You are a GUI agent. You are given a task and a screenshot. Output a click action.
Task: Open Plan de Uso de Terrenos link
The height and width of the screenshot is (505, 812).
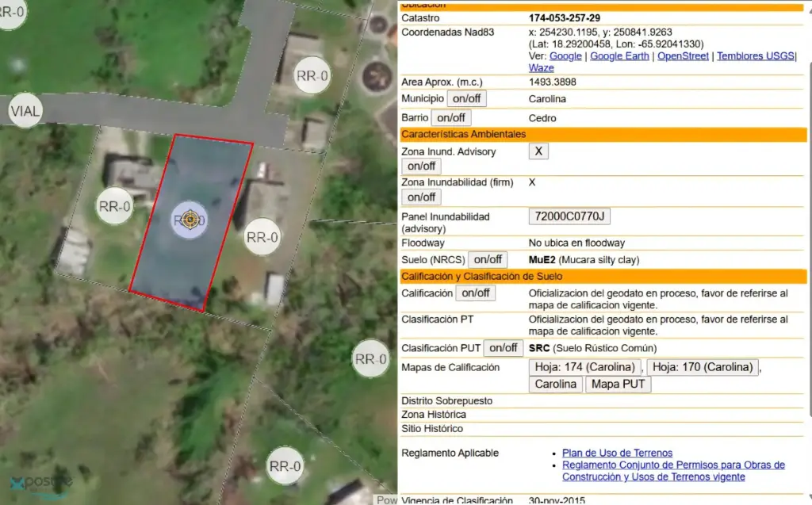click(617, 453)
